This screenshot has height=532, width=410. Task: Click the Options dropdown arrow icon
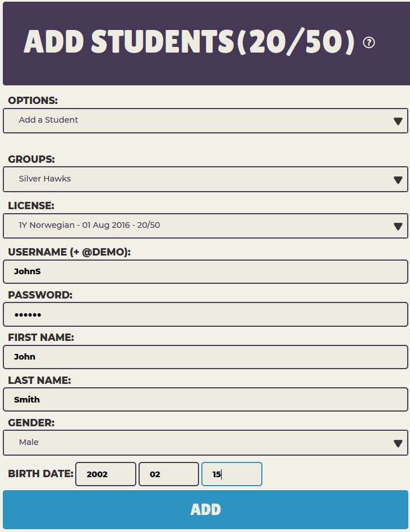[x=398, y=121]
